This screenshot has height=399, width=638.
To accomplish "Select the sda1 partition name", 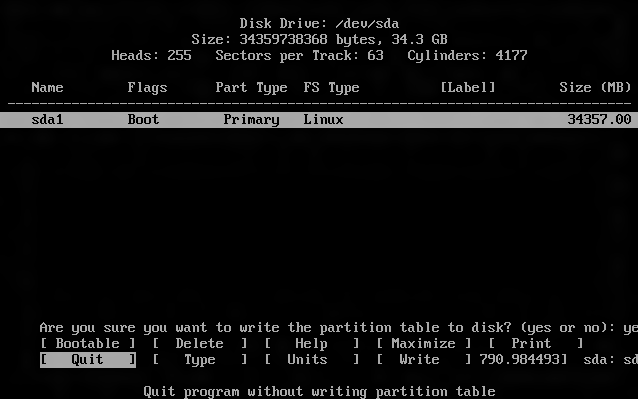I will click(x=47, y=120).
